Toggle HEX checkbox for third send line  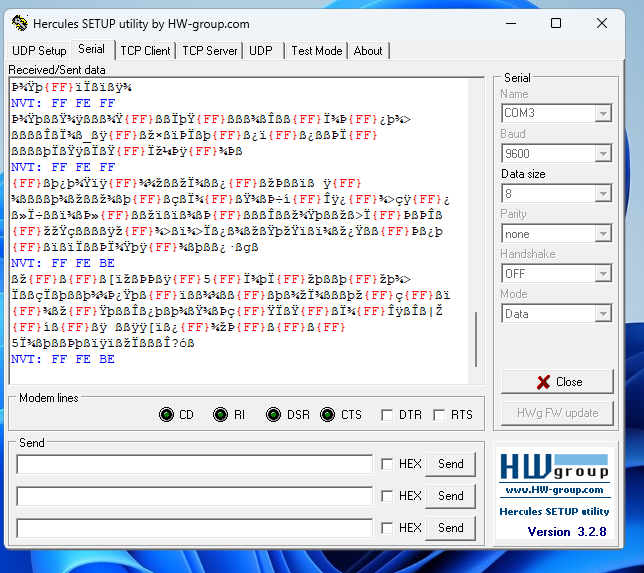point(387,528)
